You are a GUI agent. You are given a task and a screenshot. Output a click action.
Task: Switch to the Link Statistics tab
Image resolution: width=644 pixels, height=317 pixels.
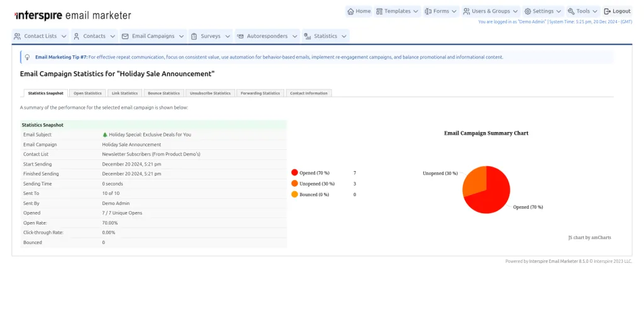click(125, 93)
